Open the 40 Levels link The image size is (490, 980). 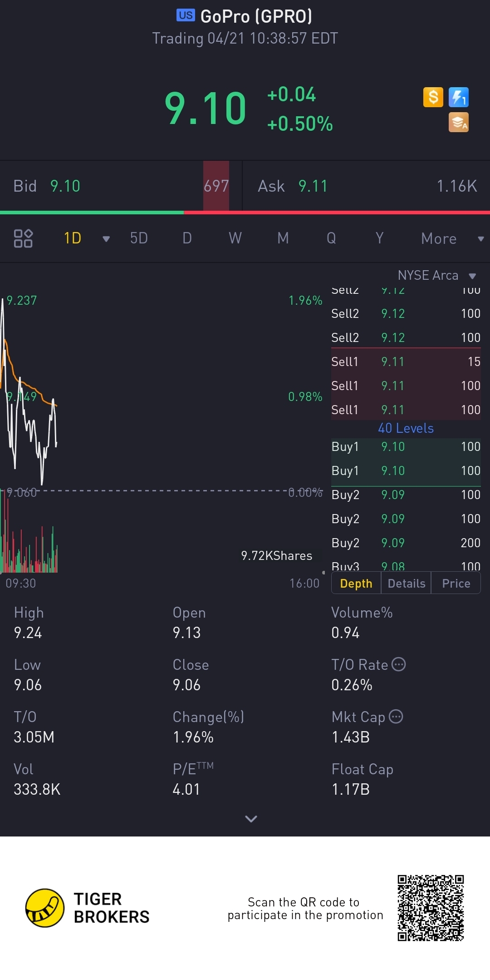(x=406, y=428)
